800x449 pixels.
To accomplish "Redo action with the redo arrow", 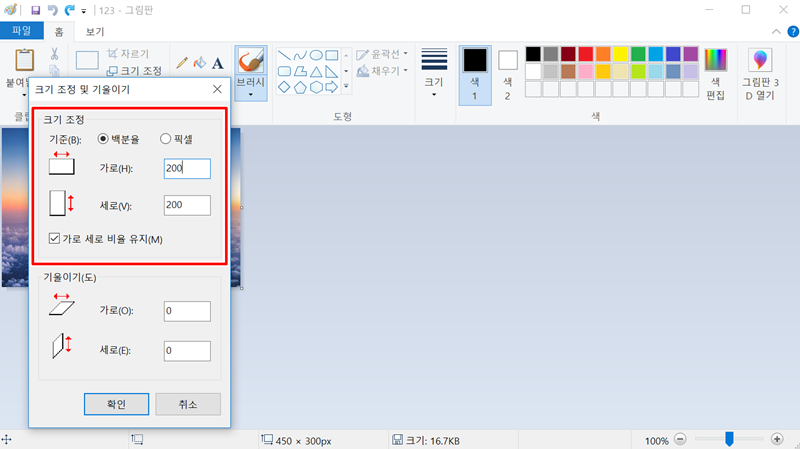I will (x=69, y=10).
